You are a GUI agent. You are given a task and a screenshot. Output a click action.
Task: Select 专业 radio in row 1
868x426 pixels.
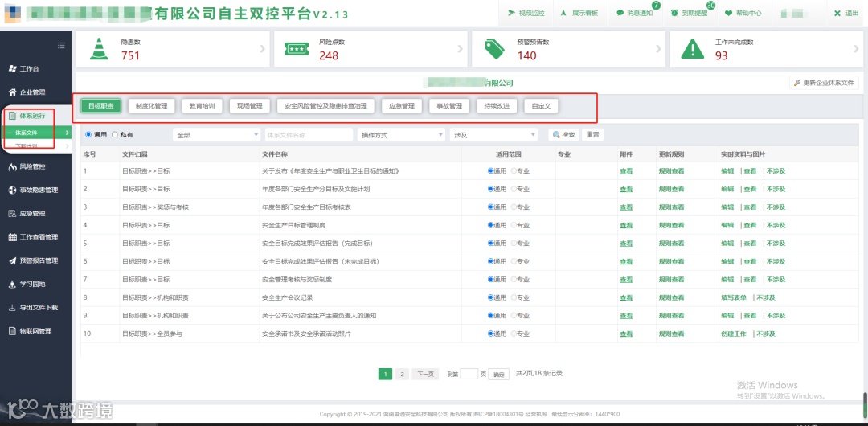[x=513, y=171]
